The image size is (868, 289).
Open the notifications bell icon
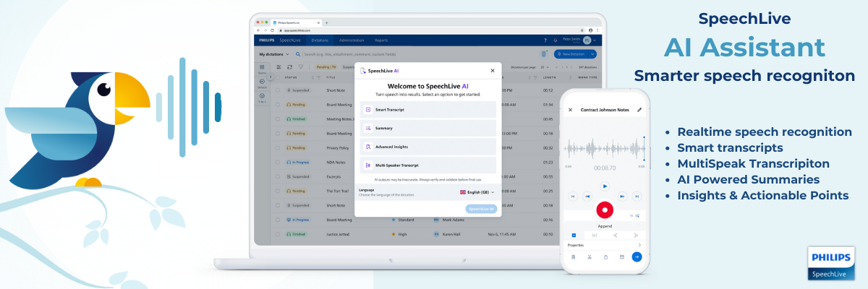555,40
